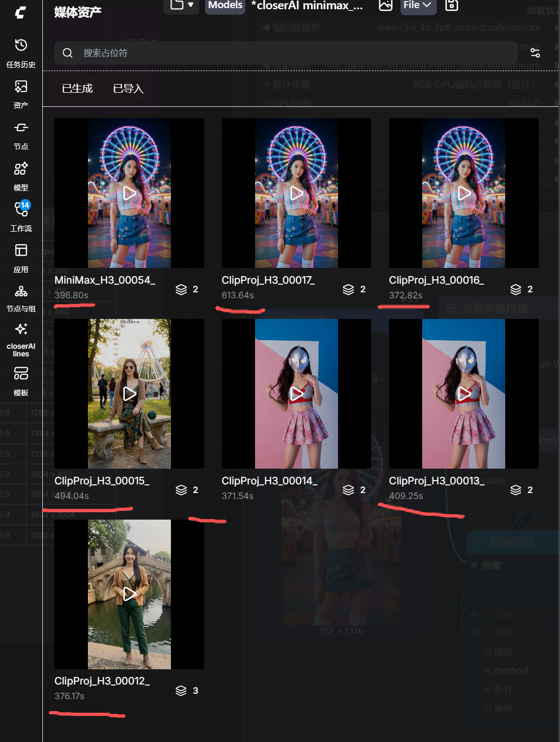The width and height of the screenshot is (560, 742).
Task: Open layers stack of ClipProj_H3_00014_
Action: (354, 490)
